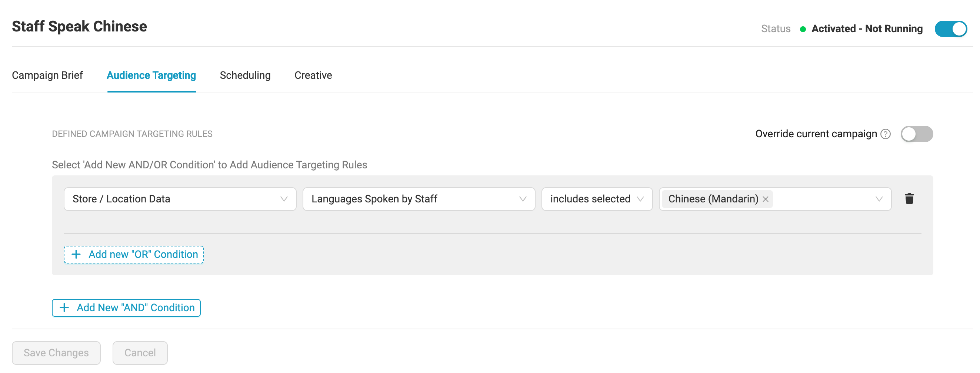980x373 pixels.
Task: Click the plus icon in Add new OR Condition
Action: (x=76, y=254)
